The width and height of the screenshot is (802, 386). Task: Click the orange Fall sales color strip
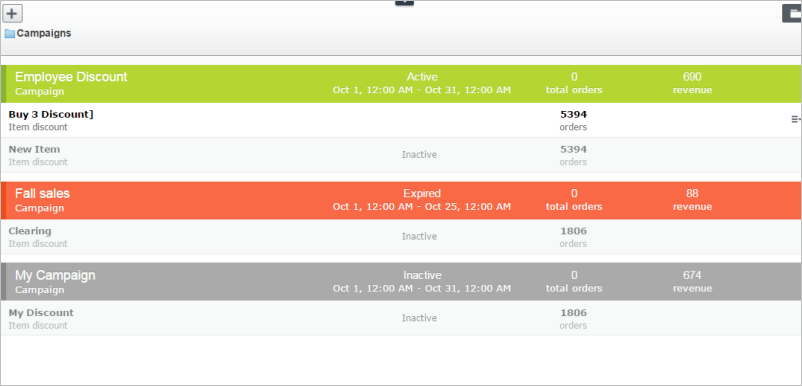4,200
